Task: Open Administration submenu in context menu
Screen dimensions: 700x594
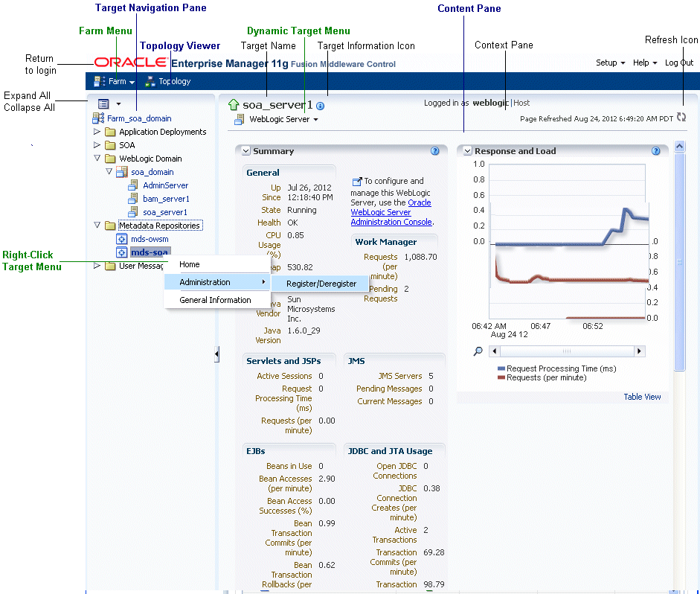Action: click(217, 282)
